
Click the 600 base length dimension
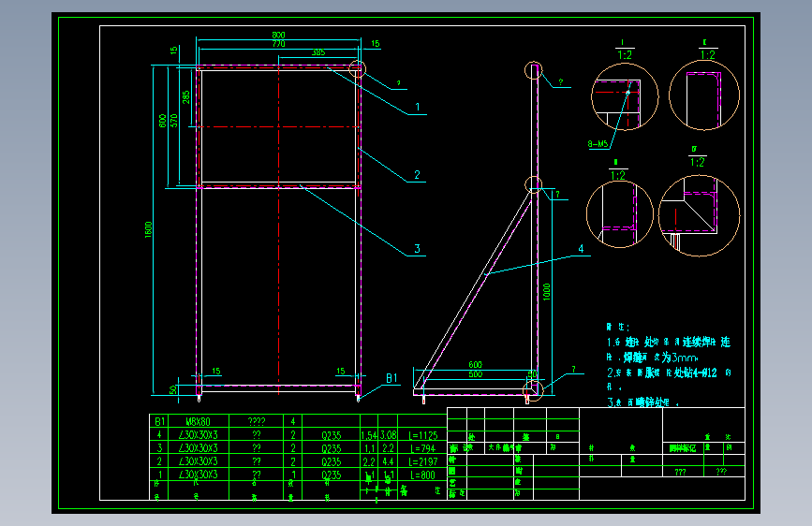point(476,365)
